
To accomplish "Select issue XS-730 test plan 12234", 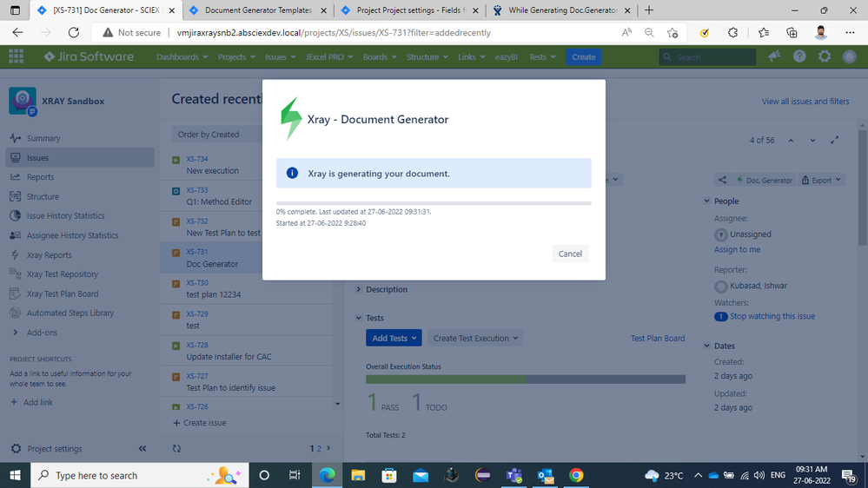I will (247, 288).
